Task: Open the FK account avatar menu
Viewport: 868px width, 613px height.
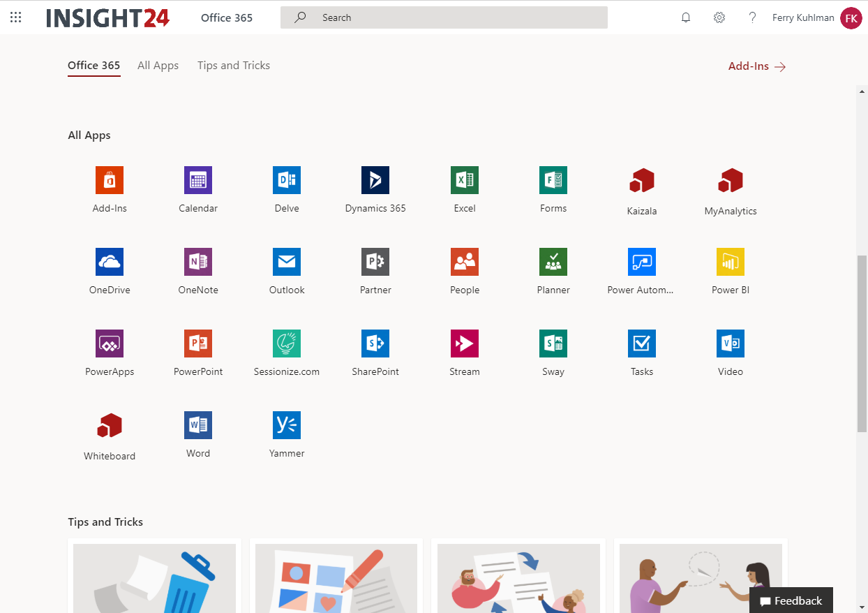Action: [851, 18]
